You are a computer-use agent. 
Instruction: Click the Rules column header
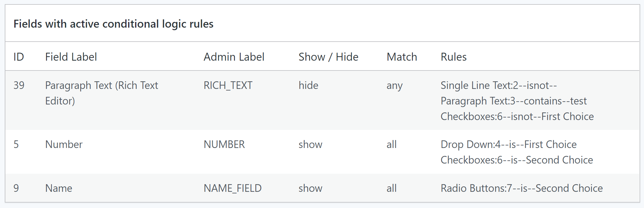[453, 57]
